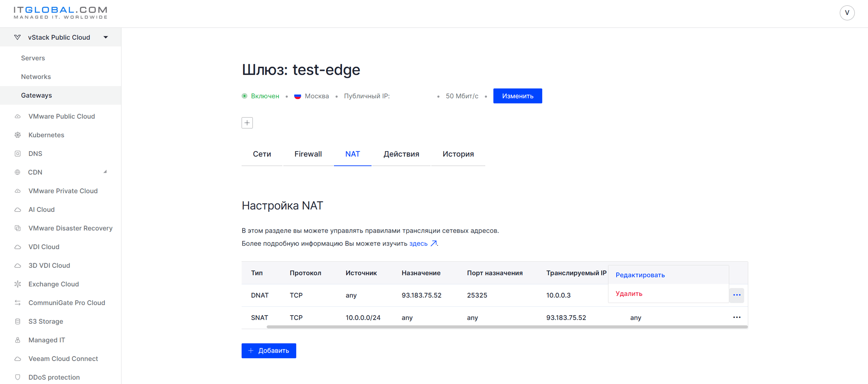Click the Изменить button

click(518, 96)
